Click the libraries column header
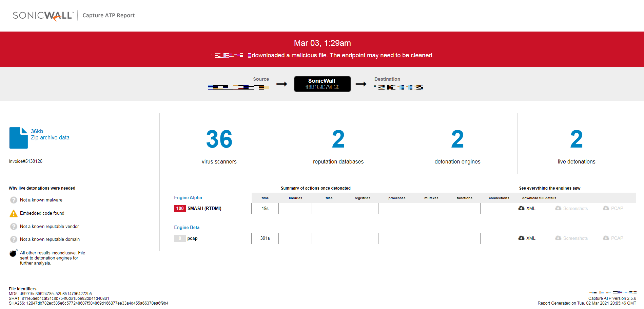Viewport: 644px width, 309px height. [x=295, y=198]
